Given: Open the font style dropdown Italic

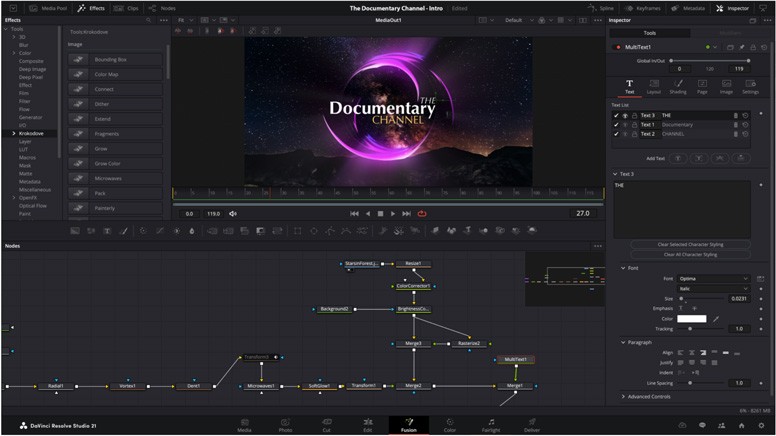Looking at the screenshot, I should 713,289.
